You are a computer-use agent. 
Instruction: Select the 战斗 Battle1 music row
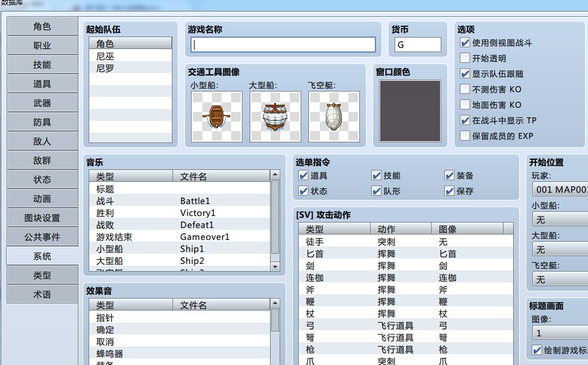click(179, 201)
